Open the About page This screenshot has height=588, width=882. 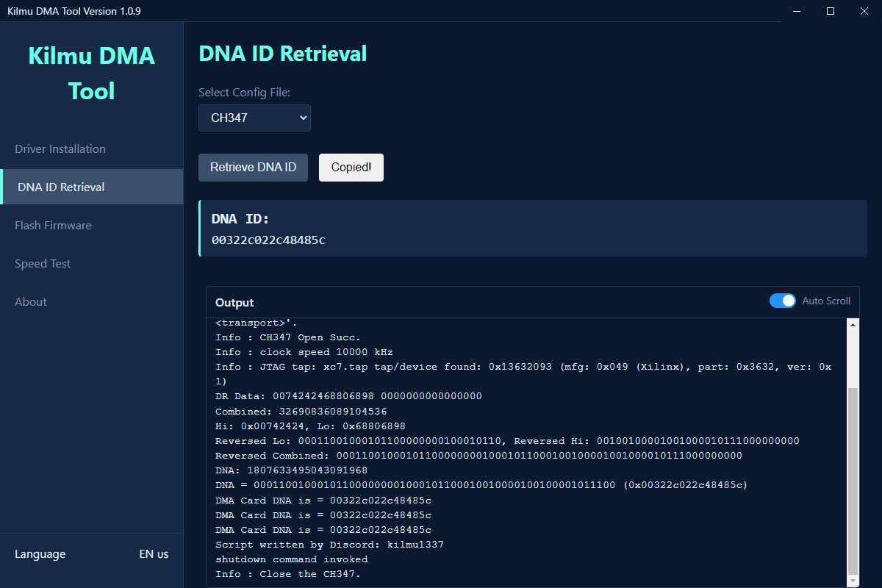click(91, 301)
